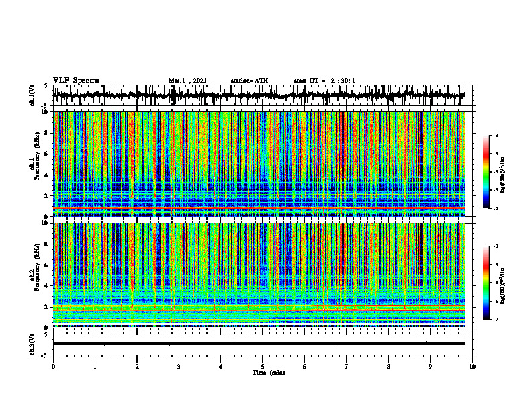The height and width of the screenshot is (411, 532).
Task: Click the '0' tick on the time axis
Action: pos(53,367)
